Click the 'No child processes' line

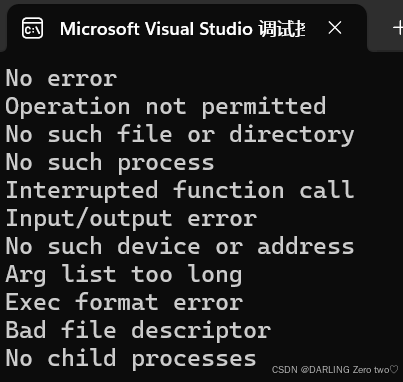pyautogui.click(x=131, y=359)
